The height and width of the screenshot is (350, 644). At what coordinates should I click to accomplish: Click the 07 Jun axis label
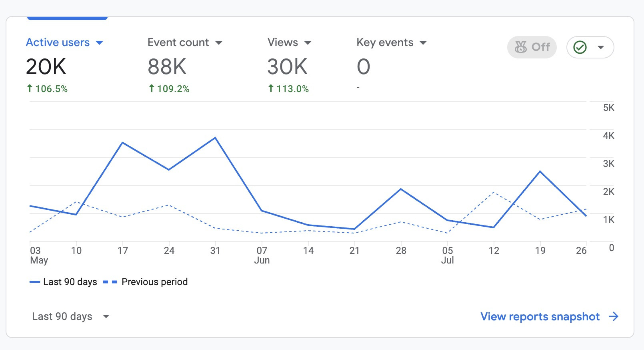262,255
